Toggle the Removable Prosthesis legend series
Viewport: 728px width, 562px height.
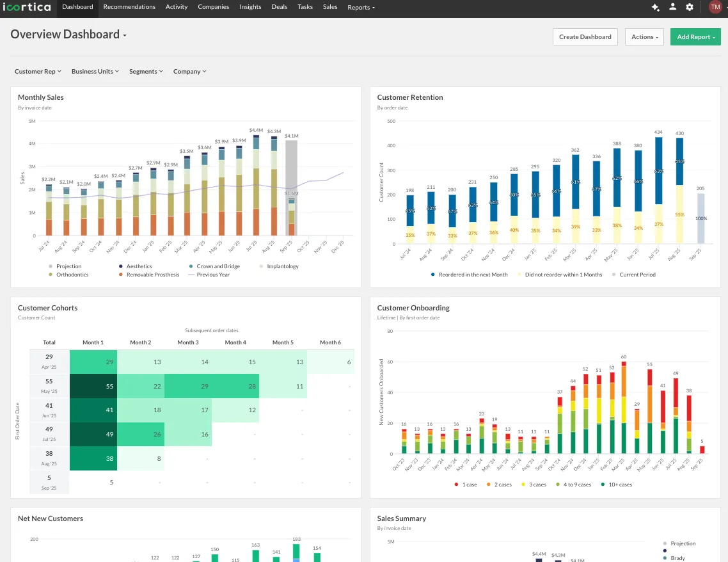tap(149, 275)
